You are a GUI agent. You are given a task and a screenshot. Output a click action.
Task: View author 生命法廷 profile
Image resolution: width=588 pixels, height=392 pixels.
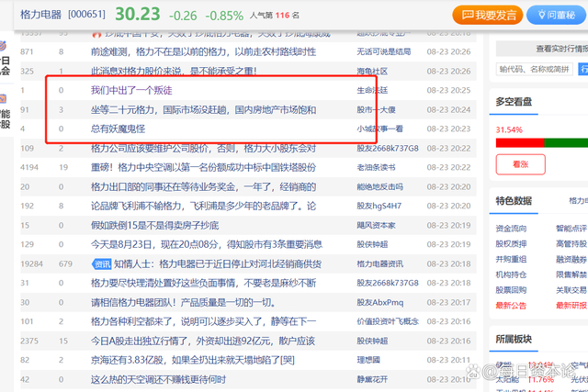[372, 90]
